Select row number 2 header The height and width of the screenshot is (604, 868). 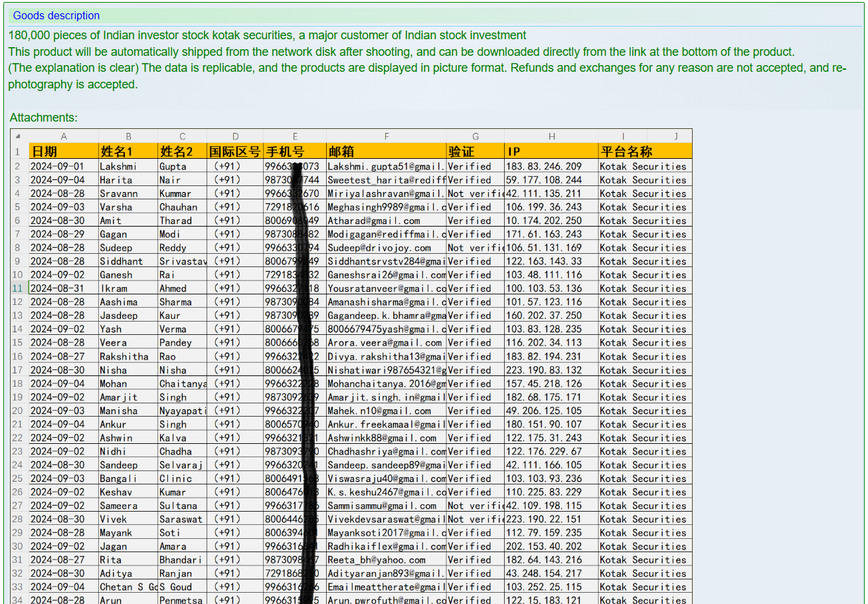(18, 166)
